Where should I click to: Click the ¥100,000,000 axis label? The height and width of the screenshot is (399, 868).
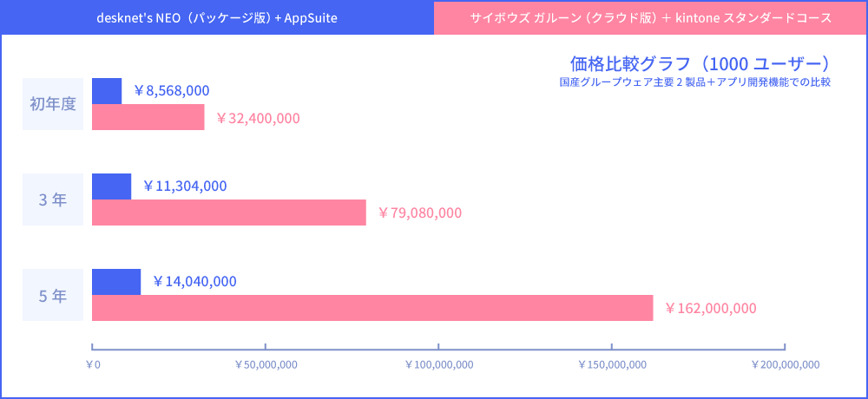pyautogui.click(x=439, y=364)
